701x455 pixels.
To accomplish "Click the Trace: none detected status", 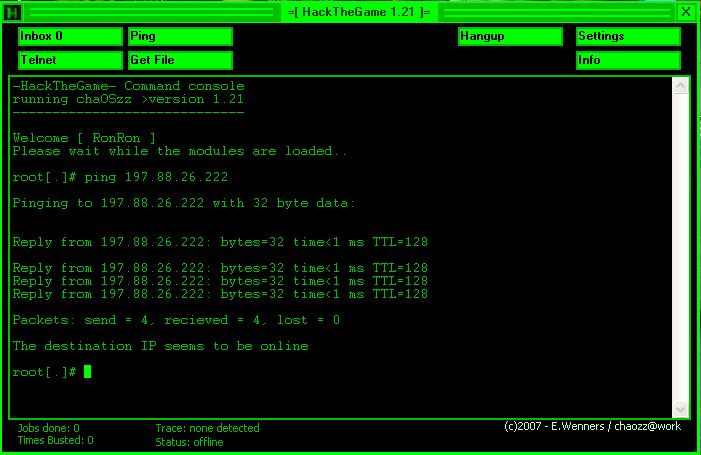I will click(207, 428).
